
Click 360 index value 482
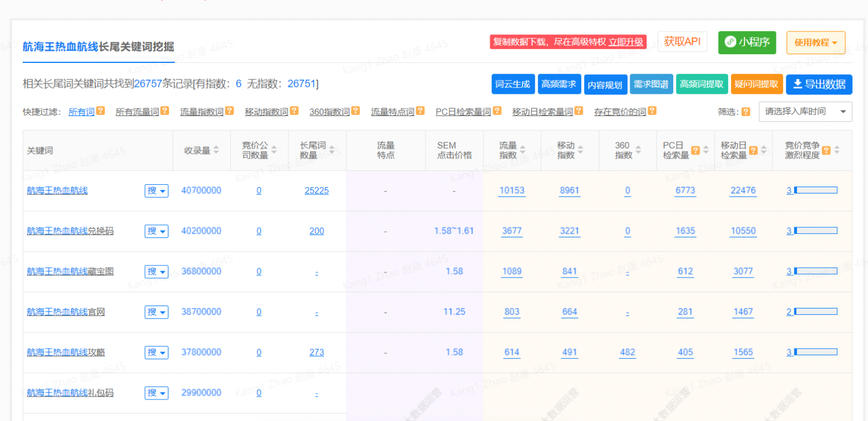pos(627,352)
